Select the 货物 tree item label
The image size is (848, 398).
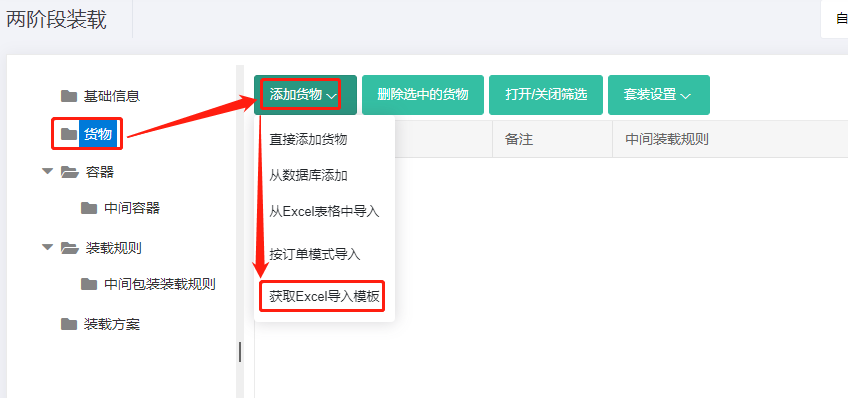coord(98,134)
